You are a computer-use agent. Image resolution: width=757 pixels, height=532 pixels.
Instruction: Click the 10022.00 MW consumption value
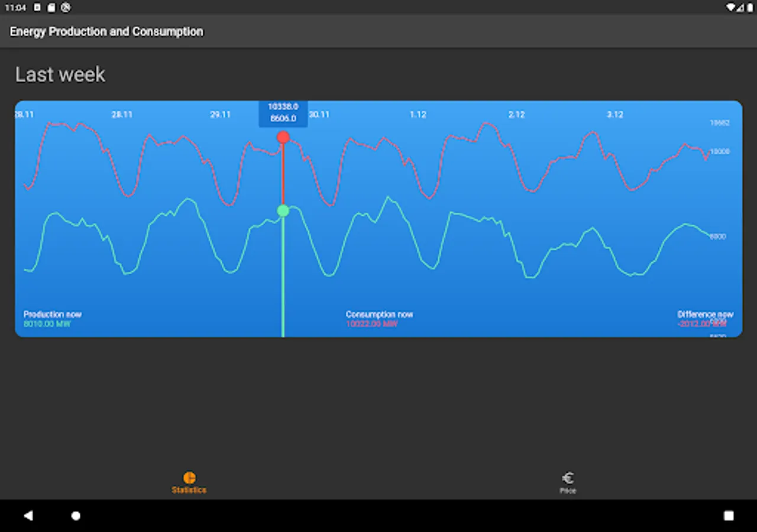372,324
